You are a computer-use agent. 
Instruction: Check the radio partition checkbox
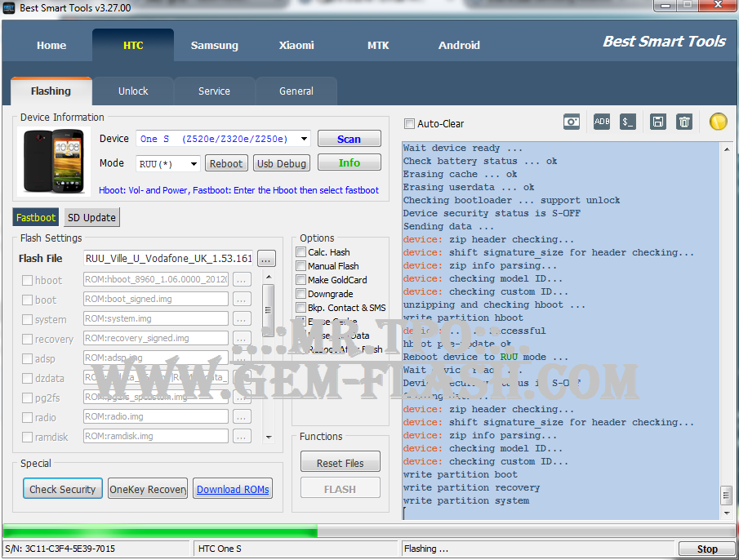coord(27,418)
